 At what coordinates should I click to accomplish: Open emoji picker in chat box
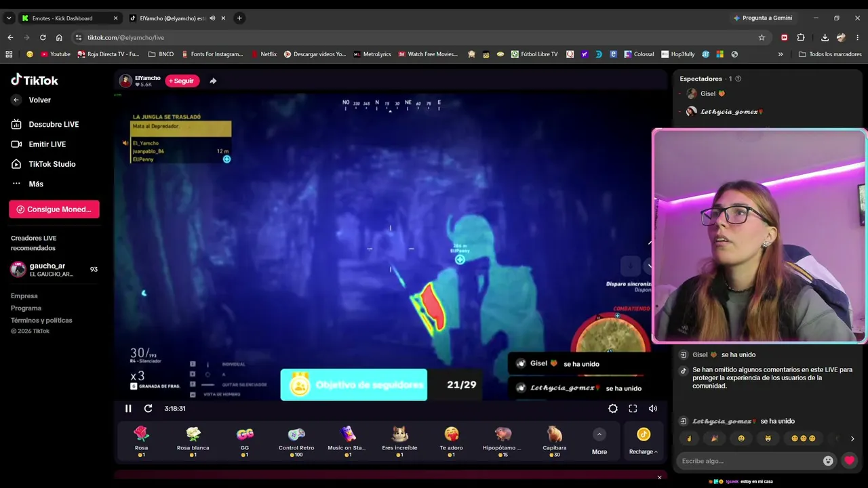pyautogui.click(x=828, y=461)
